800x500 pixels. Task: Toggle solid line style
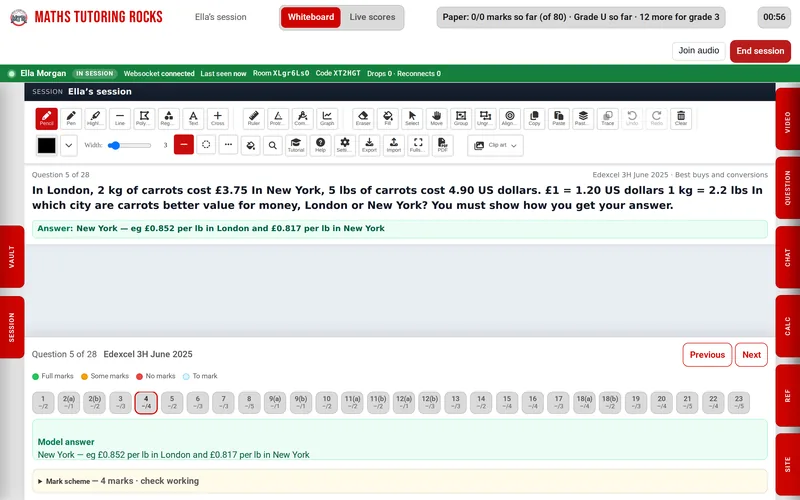pos(184,145)
